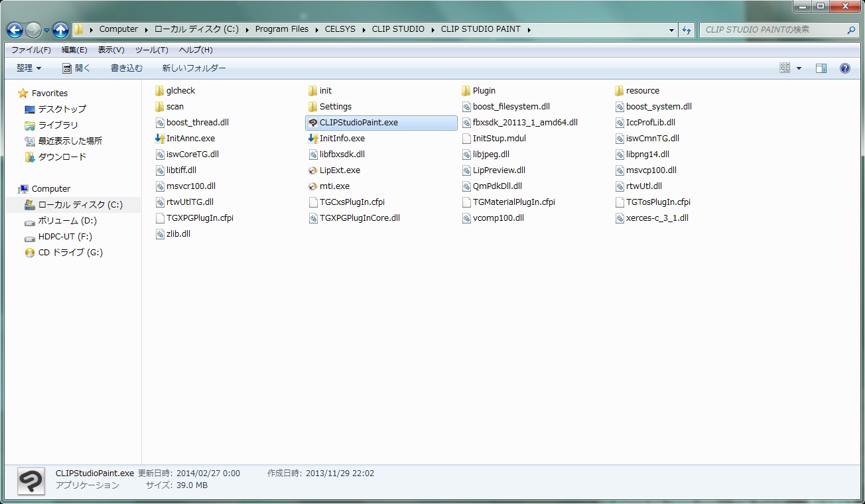Viewport: 865px width, 504px height.
Task: Click the LipExt.exe file icon
Action: [313, 170]
